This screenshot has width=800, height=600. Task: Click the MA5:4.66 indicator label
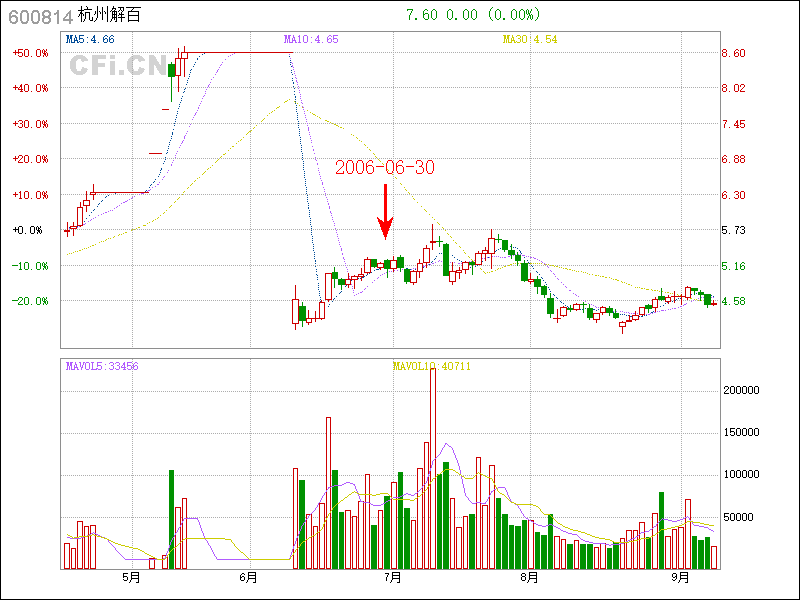coord(90,39)
